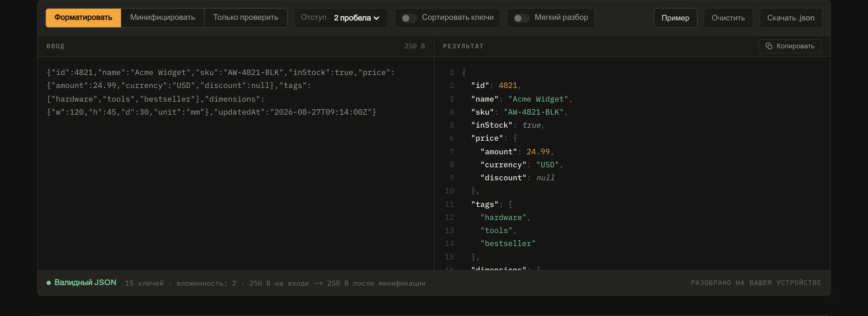Click the "bestseller" array item
The image size is (868, 316).
[x=508, y=244]
